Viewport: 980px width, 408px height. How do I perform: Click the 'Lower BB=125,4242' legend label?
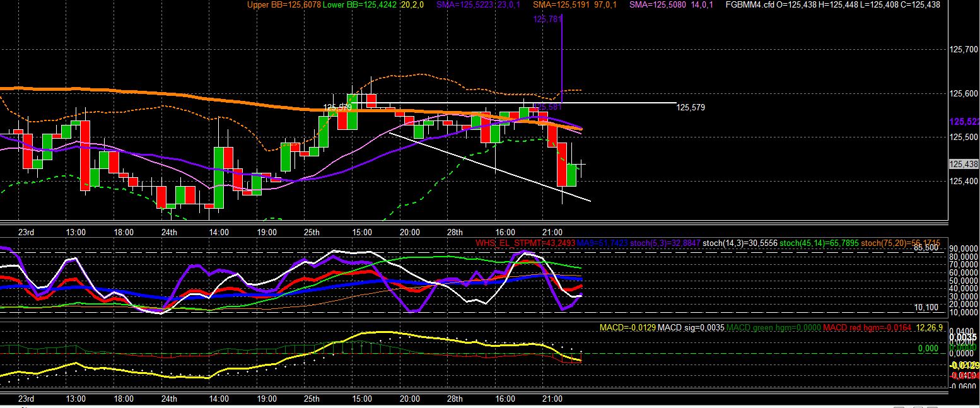pos(360,4)
